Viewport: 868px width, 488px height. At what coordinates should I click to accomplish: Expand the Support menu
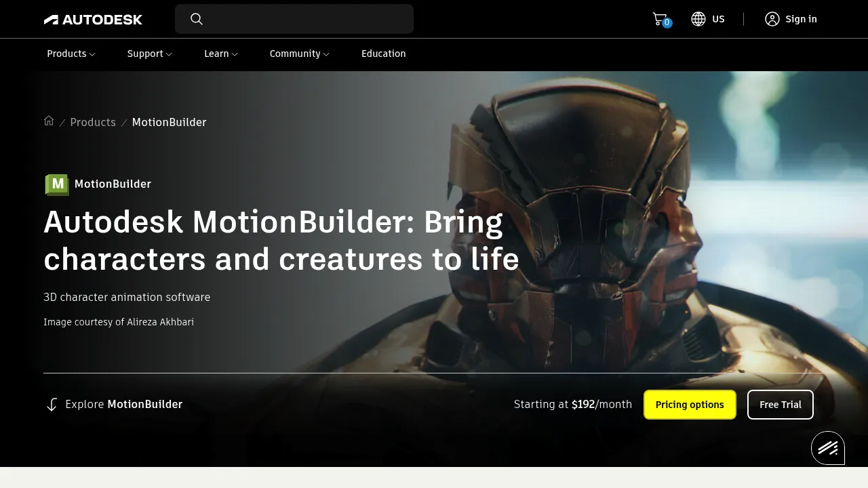click(x=150, y=54)
